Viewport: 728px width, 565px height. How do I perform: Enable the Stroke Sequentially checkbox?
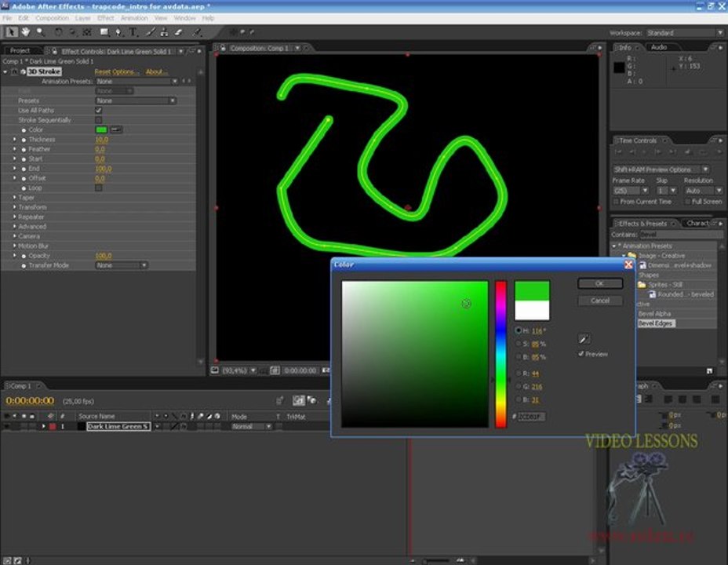click(98, 120)
